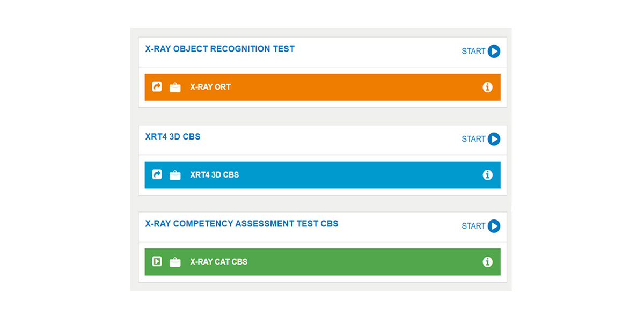The height and width of the screenshot is (322, 644).
Task: Click the share arrow icon in X-RAY ORT row
Action: [x=157, y=86]
